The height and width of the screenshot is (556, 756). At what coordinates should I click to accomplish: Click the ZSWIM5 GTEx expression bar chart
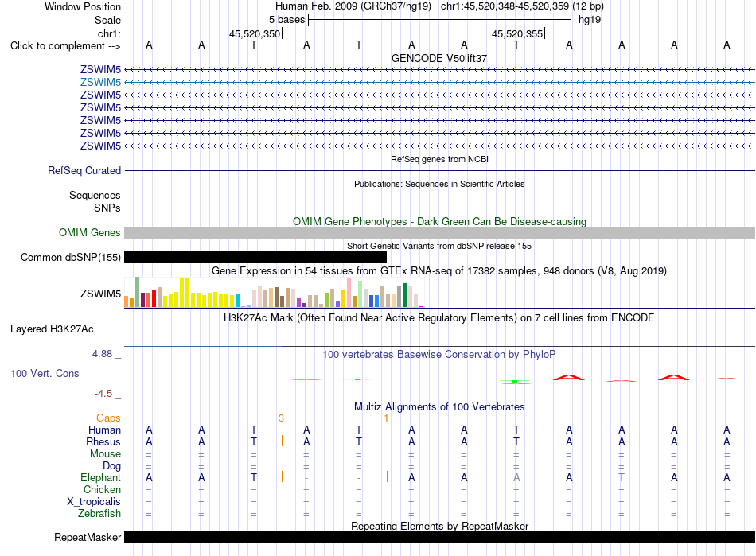(274, 293)
